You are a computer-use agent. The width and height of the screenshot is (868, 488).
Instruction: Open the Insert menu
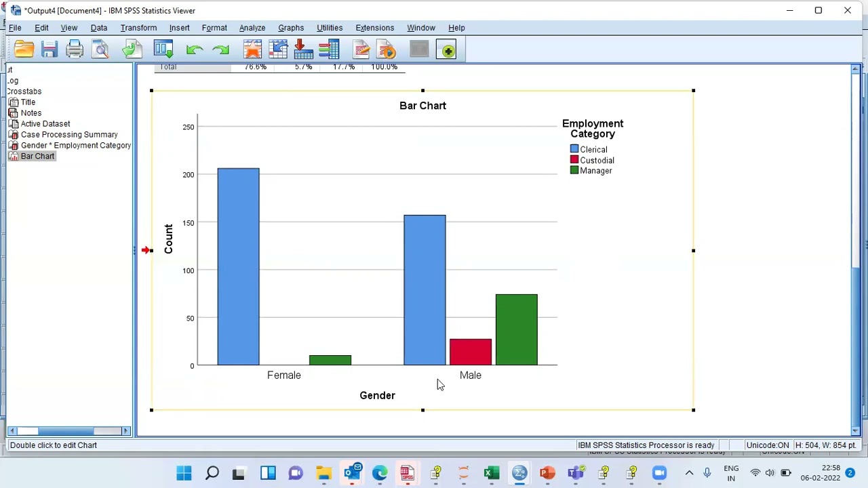pos(179,28)
